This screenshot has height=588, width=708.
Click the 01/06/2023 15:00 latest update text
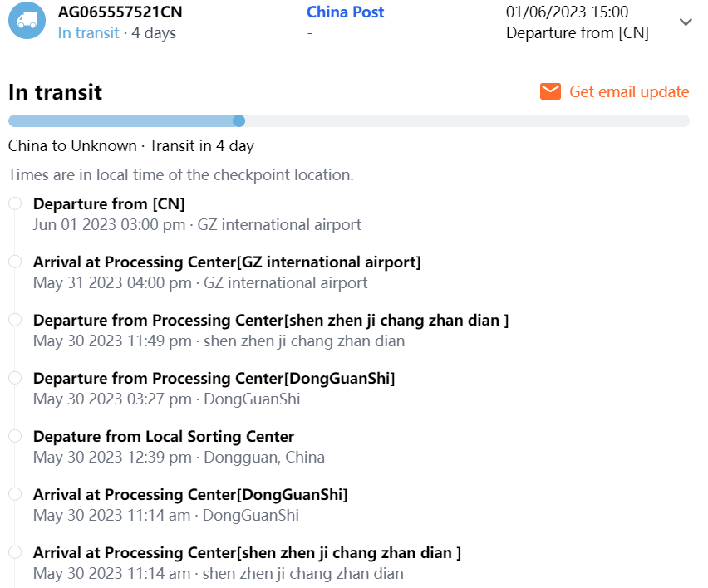click(x=567, y=12)
